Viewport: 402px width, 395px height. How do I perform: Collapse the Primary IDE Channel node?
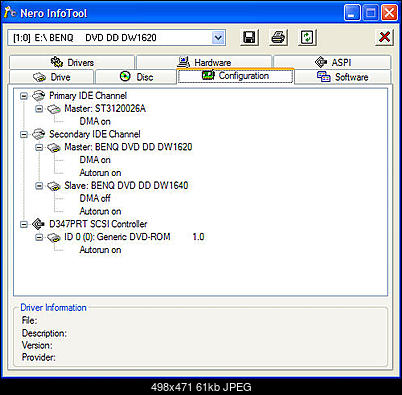coord(24,96)
